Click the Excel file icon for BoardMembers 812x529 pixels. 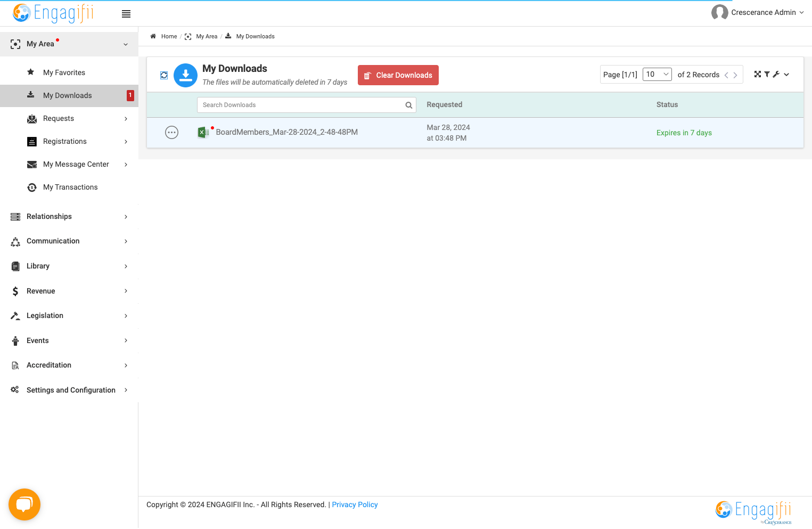click(x=203, y=132)
